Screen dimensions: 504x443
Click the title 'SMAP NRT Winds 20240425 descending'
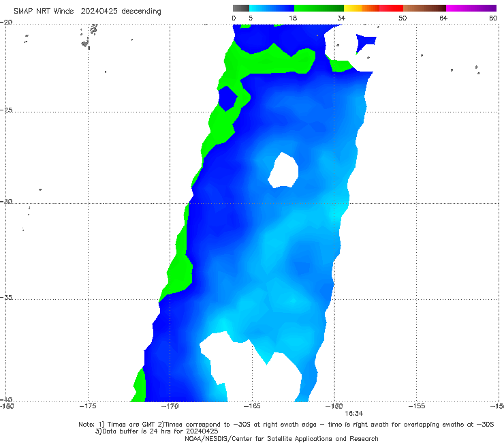click(x=87, y=12)
